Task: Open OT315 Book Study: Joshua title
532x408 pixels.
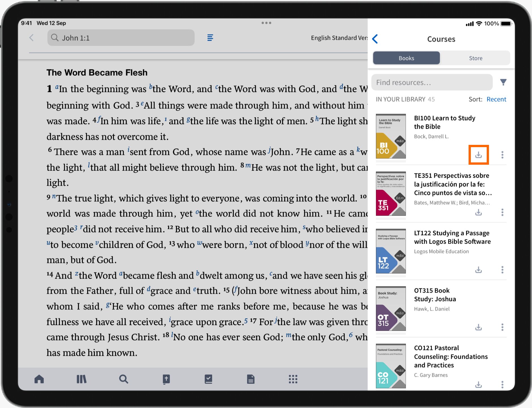Action: [435, 295]
